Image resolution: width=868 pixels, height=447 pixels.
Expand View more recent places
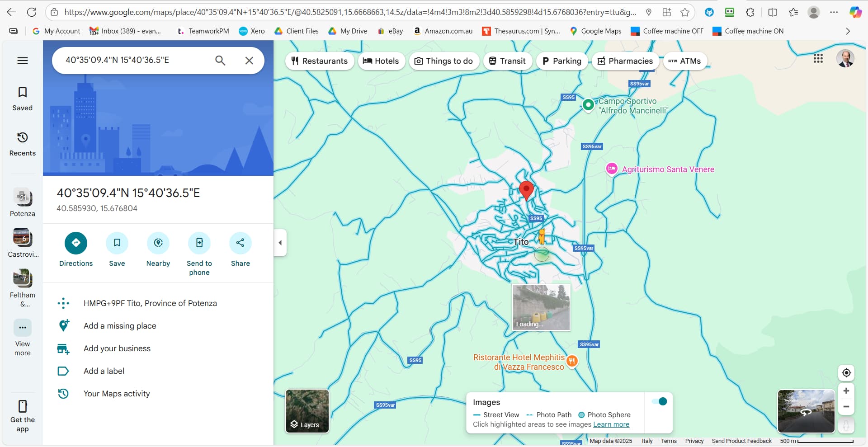pyautogui.click(x=23, y=328)
